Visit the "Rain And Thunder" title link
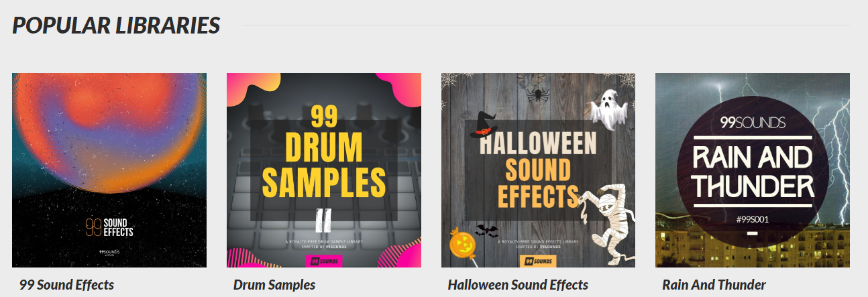 tap(714, 284)
